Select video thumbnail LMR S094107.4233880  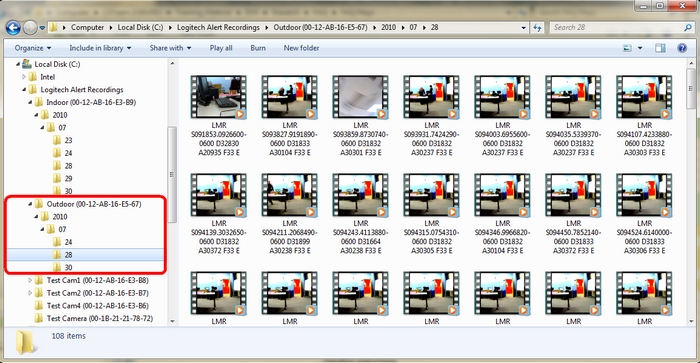tap(645, 97)
